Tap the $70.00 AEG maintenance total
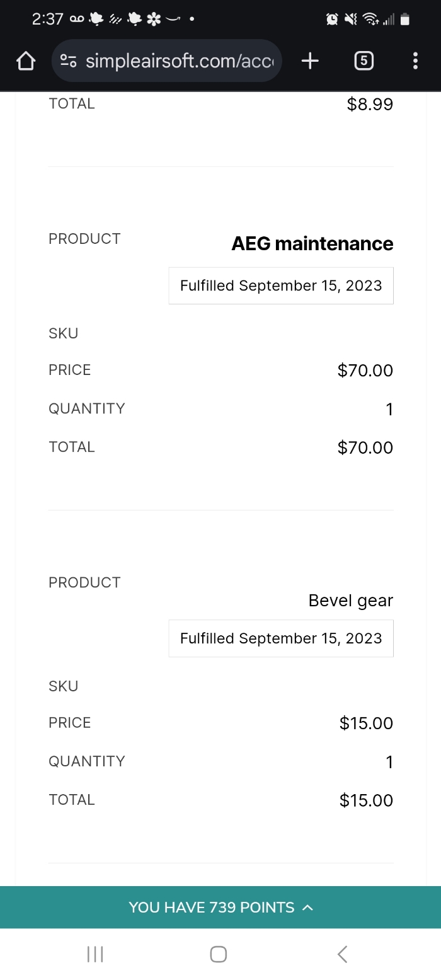This screenshot has width=441, height=980. pos(365,447)
